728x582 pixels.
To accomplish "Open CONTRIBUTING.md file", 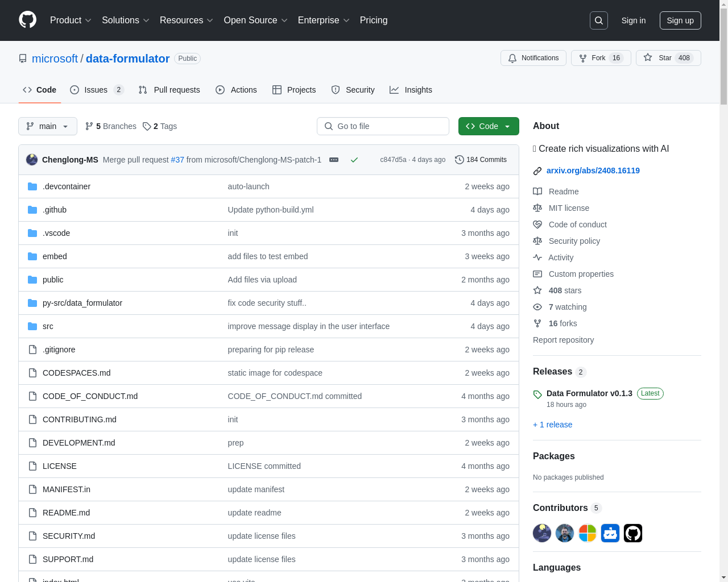I will pyautogui.click(x=80, y=419).
